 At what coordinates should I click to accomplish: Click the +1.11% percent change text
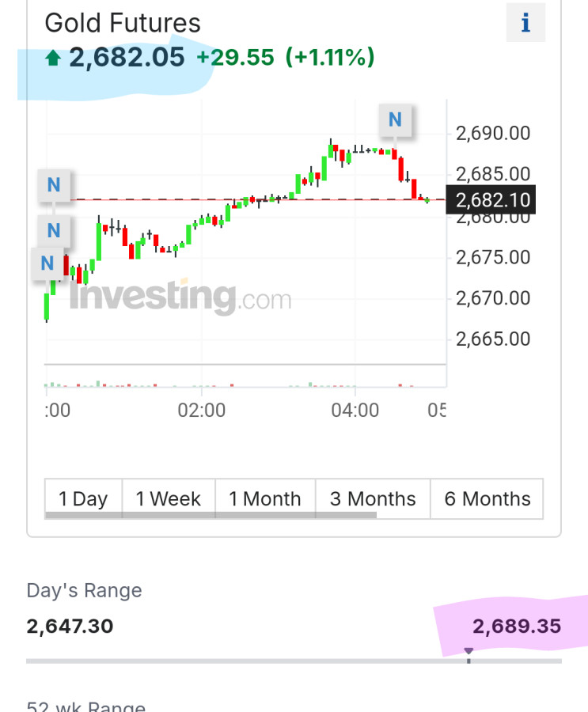(x=330, y=58)
